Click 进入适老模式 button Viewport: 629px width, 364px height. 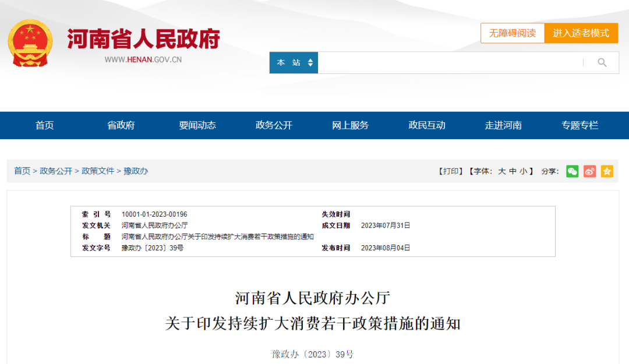[581, 33]
